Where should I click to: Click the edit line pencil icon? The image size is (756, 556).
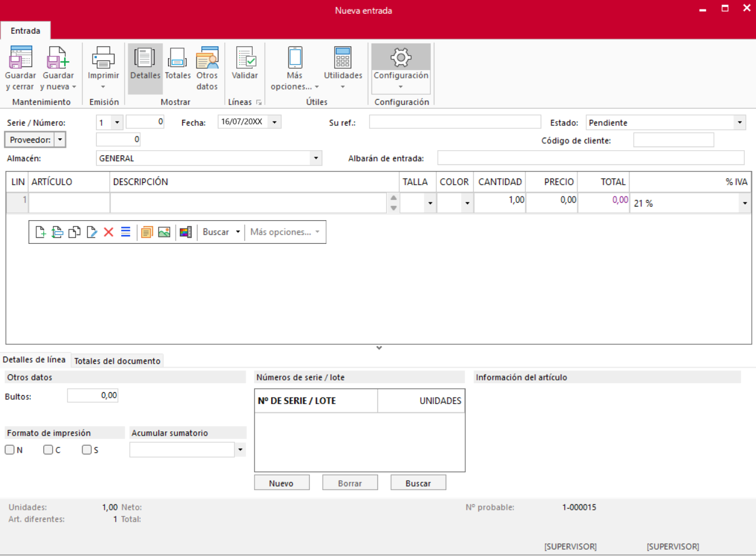[91, 232]
